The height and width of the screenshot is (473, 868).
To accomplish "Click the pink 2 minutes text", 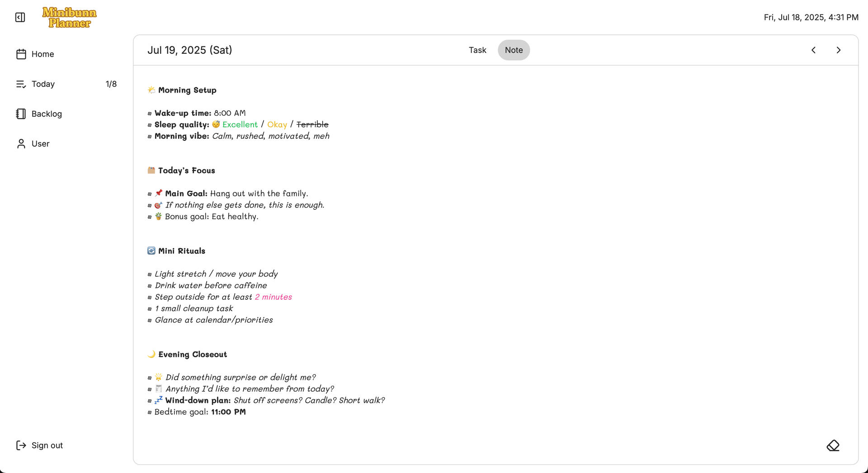I will 273,297.
